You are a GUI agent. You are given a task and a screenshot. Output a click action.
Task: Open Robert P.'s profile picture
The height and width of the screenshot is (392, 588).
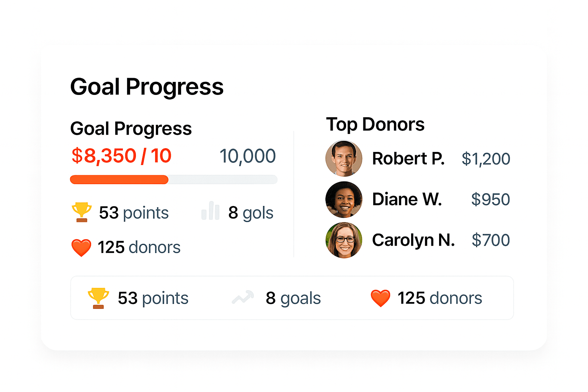tap(344, 158)
